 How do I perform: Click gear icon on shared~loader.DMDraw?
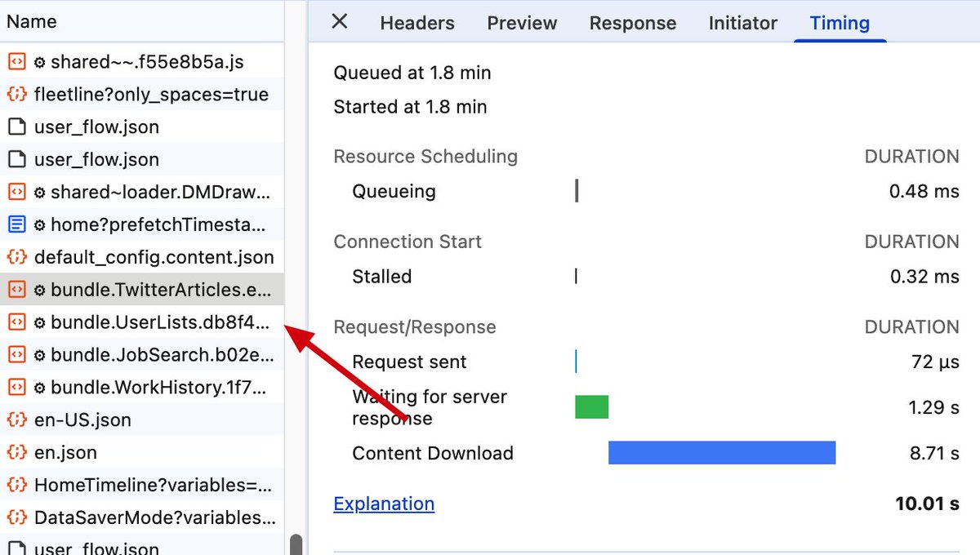(39, 193)
